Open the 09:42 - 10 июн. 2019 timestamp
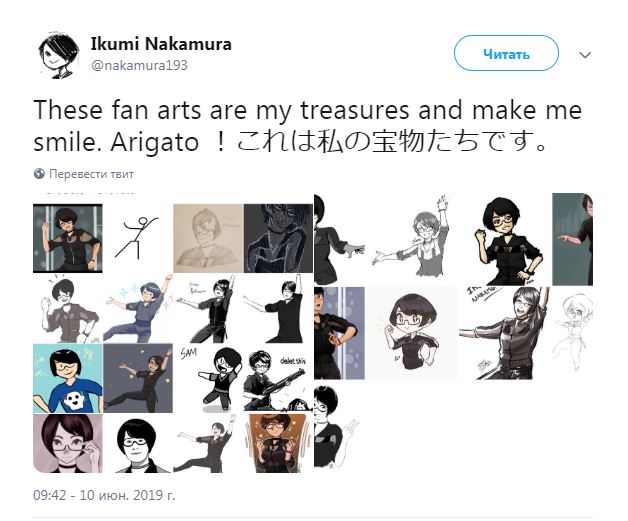This screenshot has width=628, height=521. tap(104, 495)
